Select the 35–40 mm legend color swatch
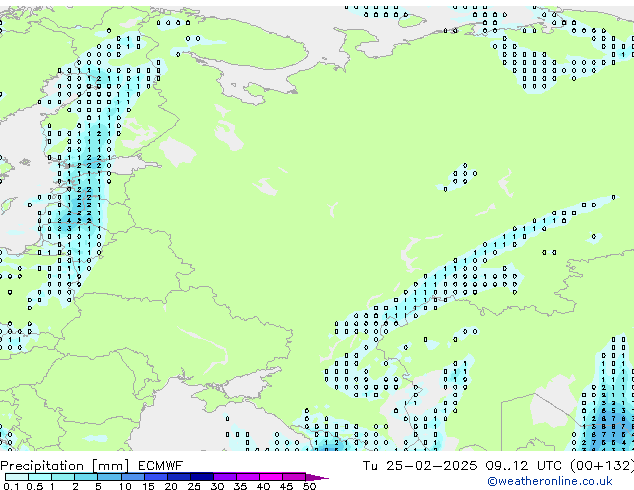Viewport: 634px width, 490px height. pos(247,477)
